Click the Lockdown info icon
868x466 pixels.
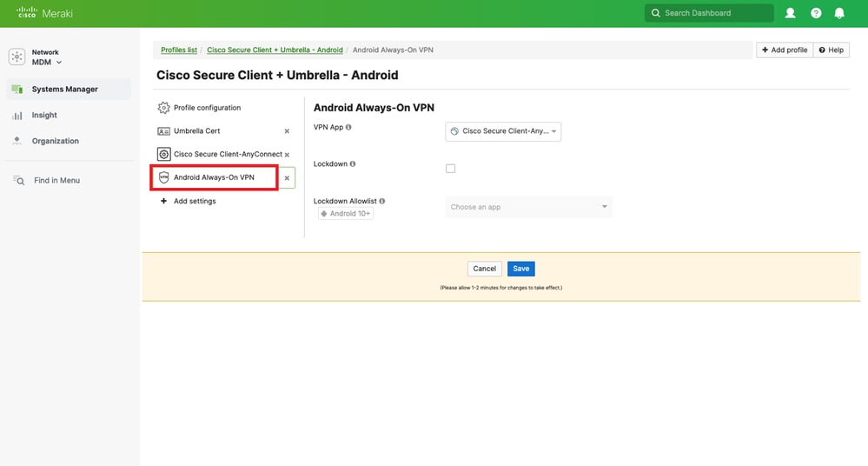tap(353, 163)
